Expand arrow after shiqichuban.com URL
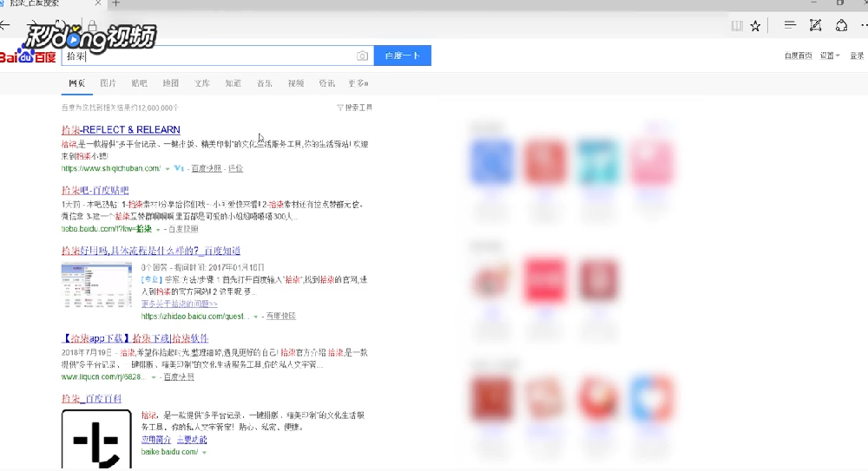This screenshot has width=868, height=471. coord(168,169)
